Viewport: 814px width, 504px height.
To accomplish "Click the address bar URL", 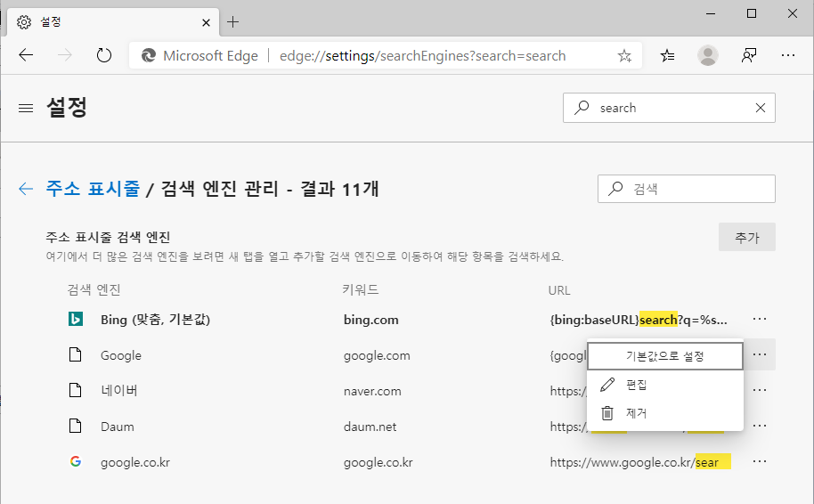I will coord(422,55).
